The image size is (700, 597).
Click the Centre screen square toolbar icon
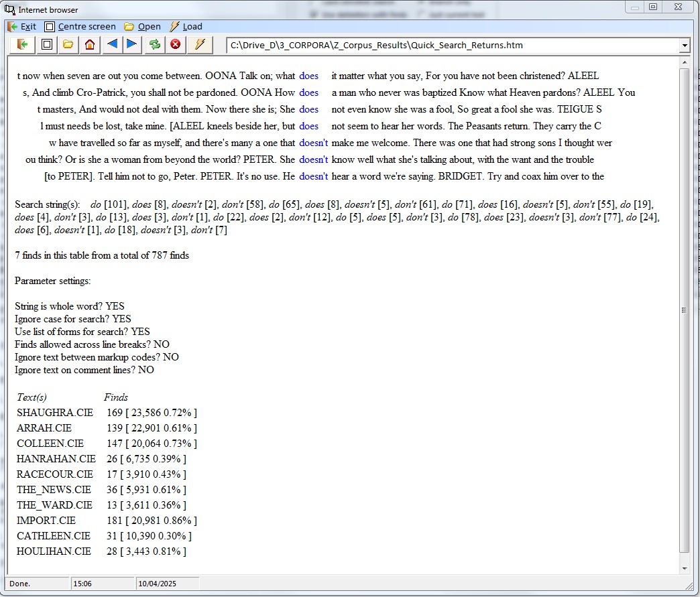coord(46,45)
